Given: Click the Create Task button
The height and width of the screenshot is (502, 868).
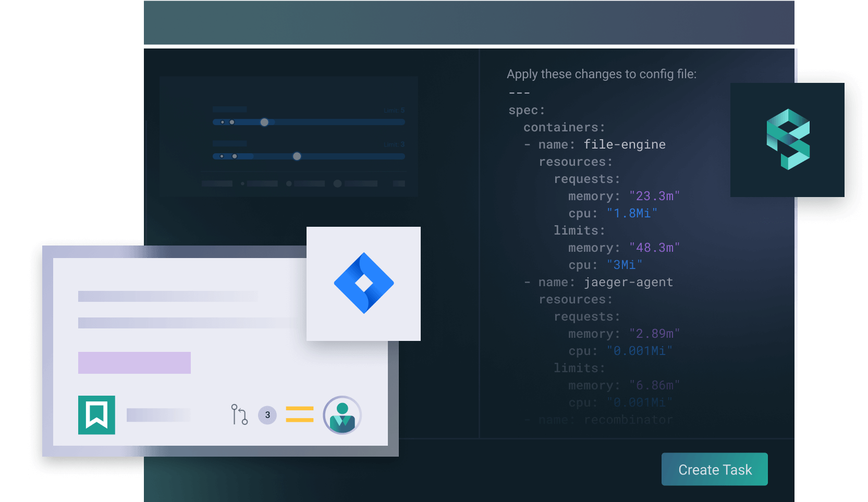Looking at the screenshot, I should 714,469.
